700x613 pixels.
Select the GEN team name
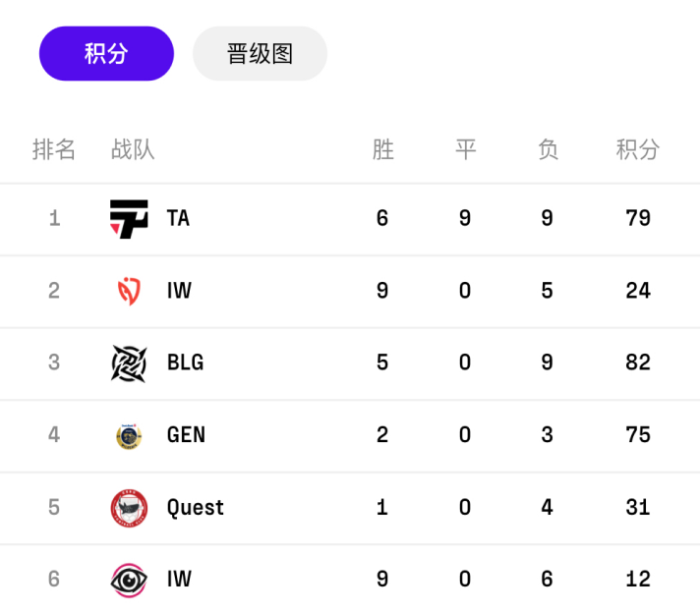point(186,434)
